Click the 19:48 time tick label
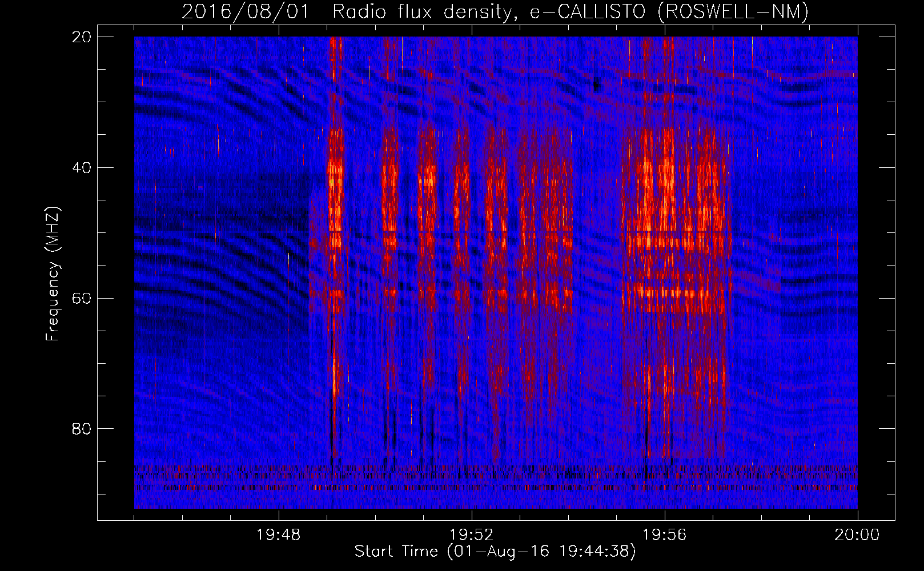 click(279, 535)
